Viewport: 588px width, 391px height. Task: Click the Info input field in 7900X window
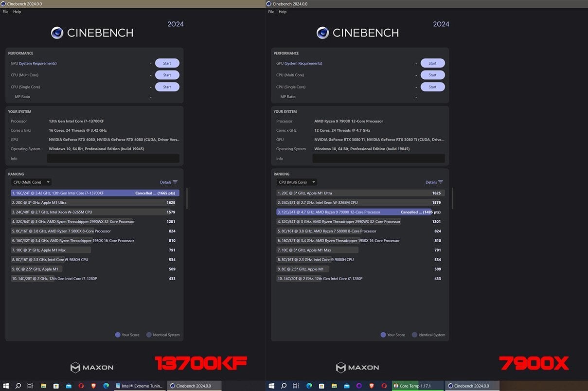click(378, 159)
